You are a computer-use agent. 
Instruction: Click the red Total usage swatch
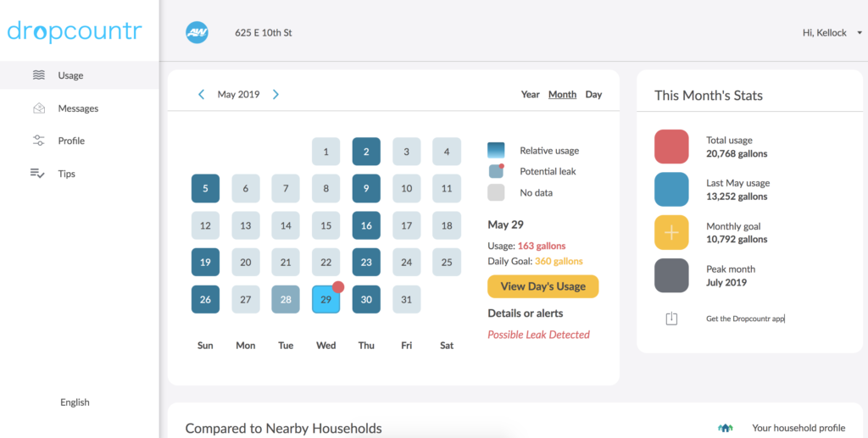click(671, 147)
